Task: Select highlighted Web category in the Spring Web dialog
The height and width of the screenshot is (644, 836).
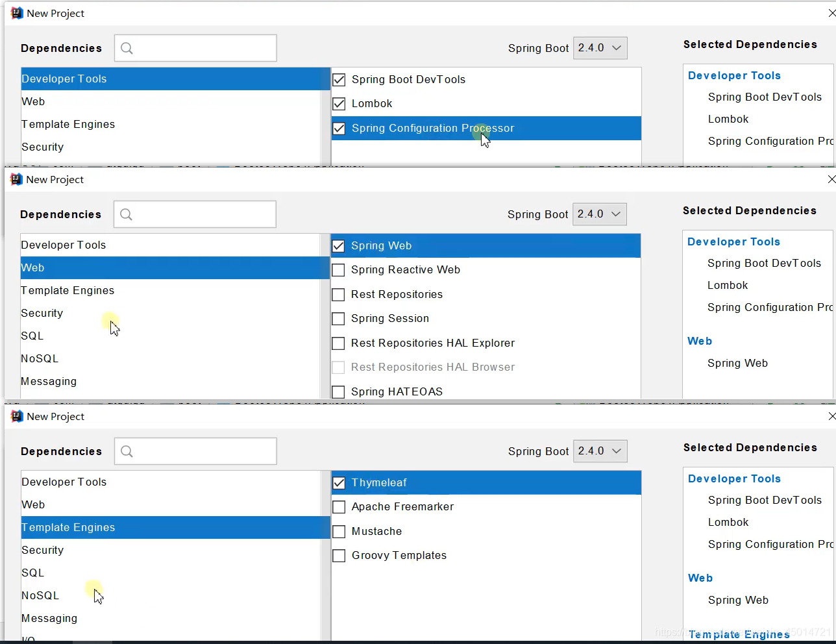Action: click(x=175, y=267)
